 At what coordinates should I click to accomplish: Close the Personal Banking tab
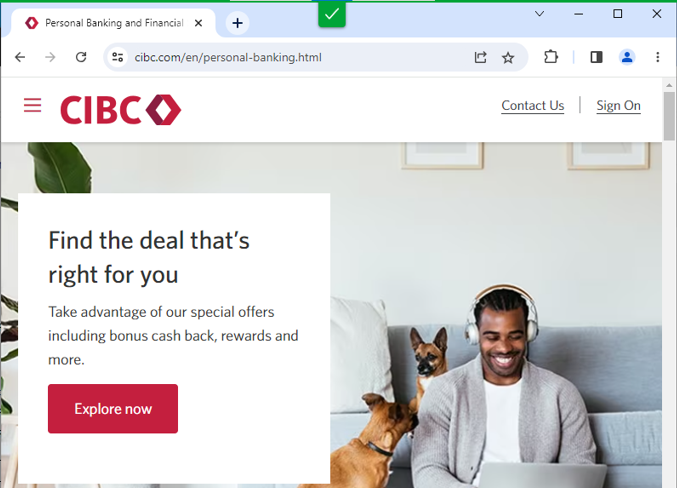199,23
